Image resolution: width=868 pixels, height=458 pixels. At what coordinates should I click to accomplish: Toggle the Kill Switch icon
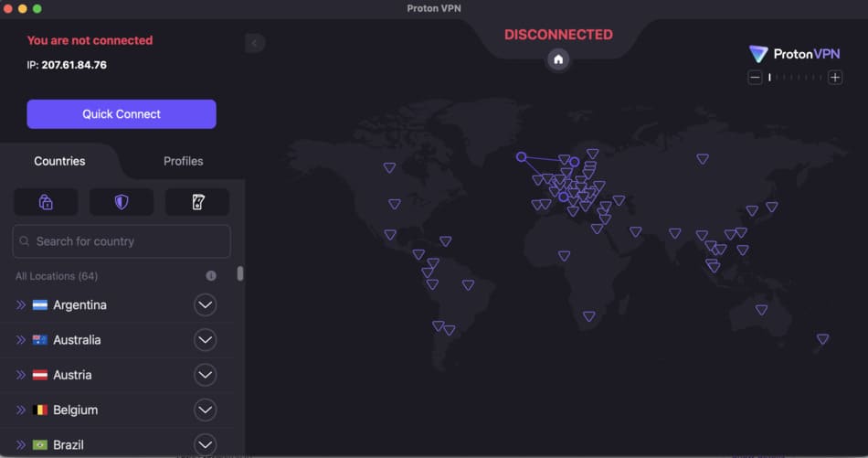(197, 202)
